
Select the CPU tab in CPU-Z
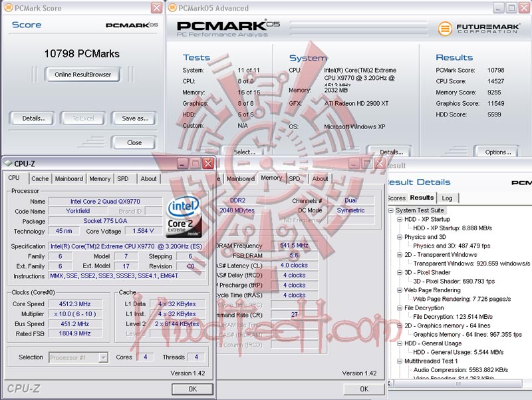(x=14, y=178)
